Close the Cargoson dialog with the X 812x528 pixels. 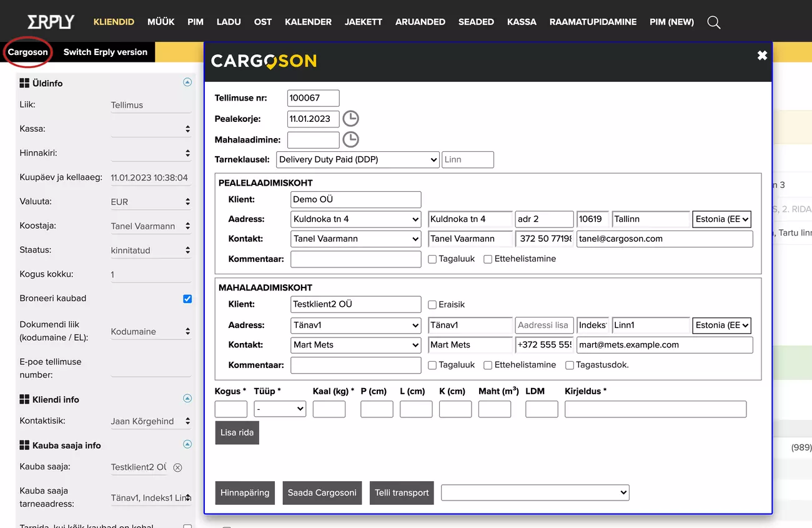762,56
